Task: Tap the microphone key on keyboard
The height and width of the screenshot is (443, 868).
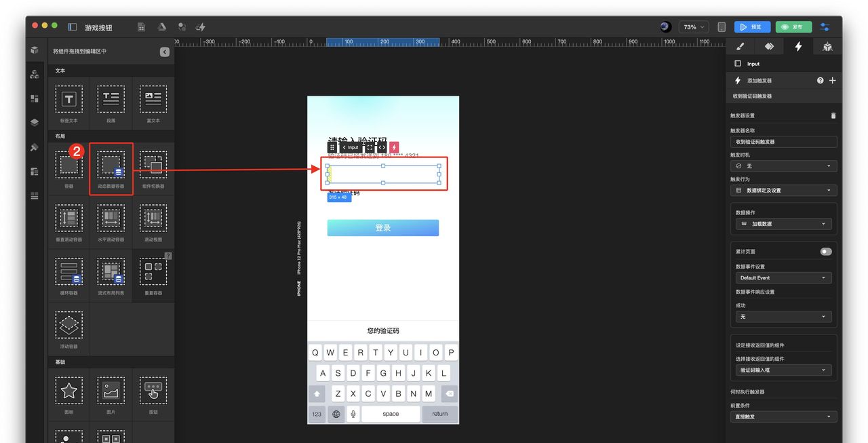Action: point(353,414)
